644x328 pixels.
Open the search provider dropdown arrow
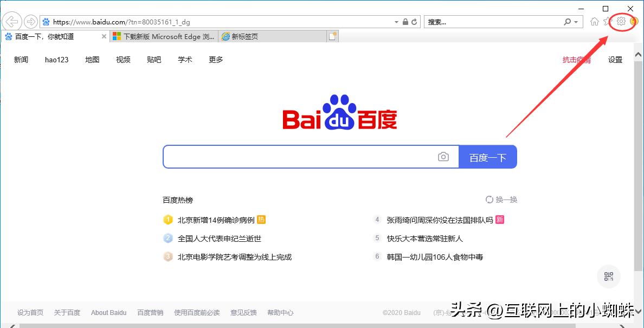pos(575,22)
